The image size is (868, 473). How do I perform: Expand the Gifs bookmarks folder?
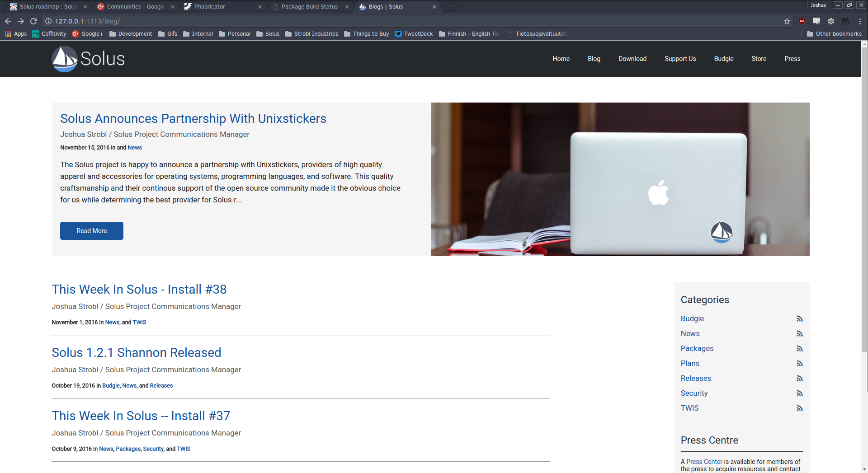point(168,34)
